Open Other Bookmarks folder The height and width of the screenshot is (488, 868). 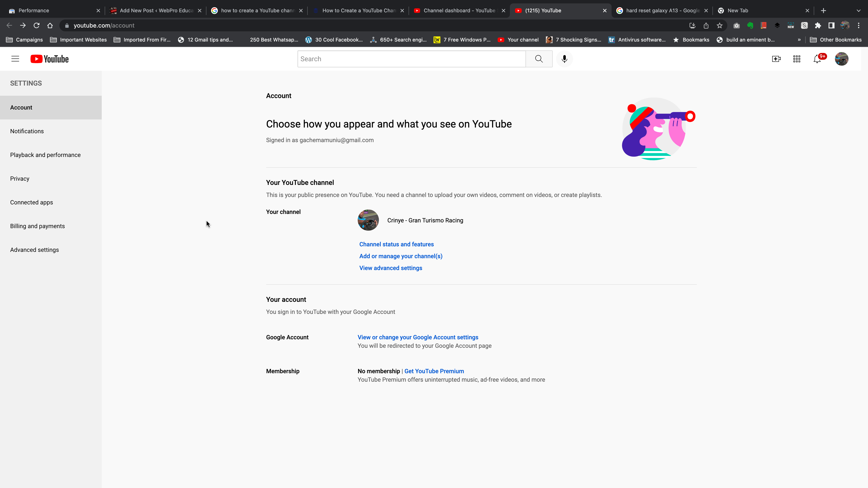click(836, 40)
